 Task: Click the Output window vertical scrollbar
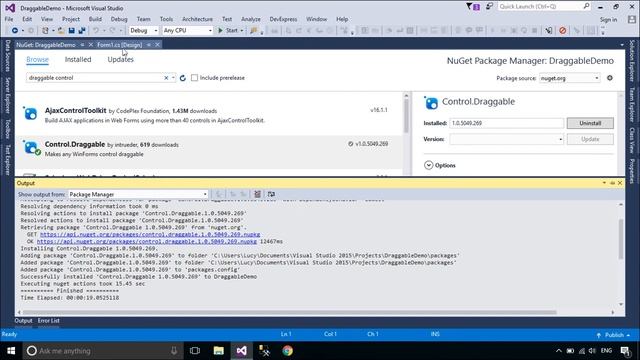[621, 239]
